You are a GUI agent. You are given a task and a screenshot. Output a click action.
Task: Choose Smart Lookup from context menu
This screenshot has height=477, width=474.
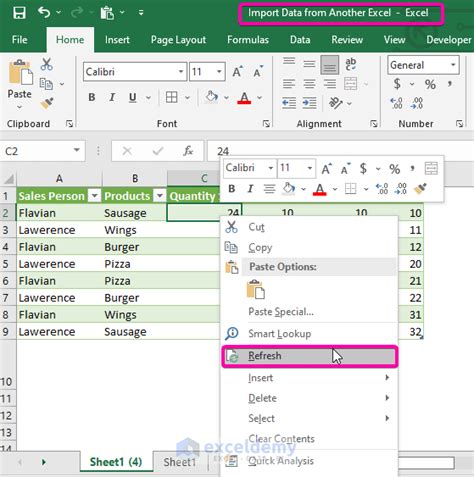(310, 333)
